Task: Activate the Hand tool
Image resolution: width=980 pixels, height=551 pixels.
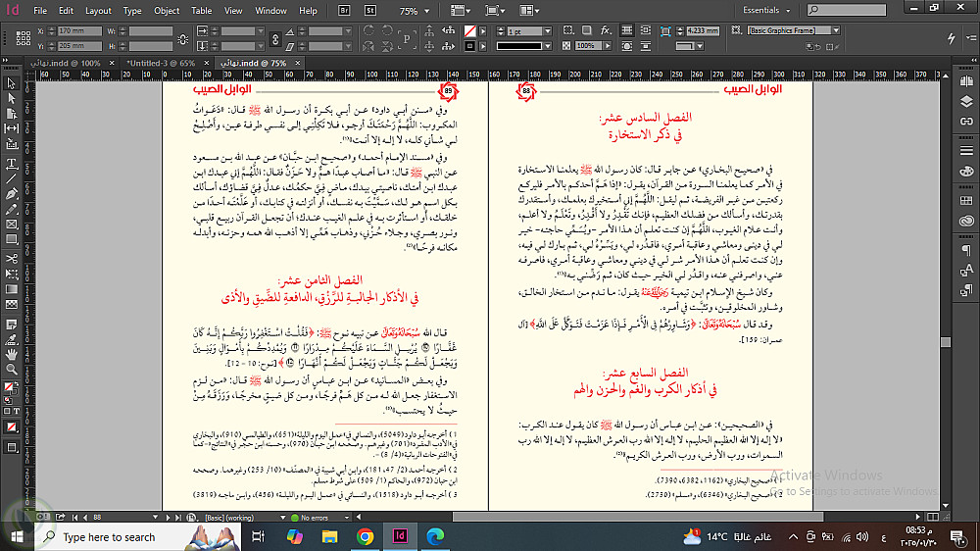Action: click(11, 352)
